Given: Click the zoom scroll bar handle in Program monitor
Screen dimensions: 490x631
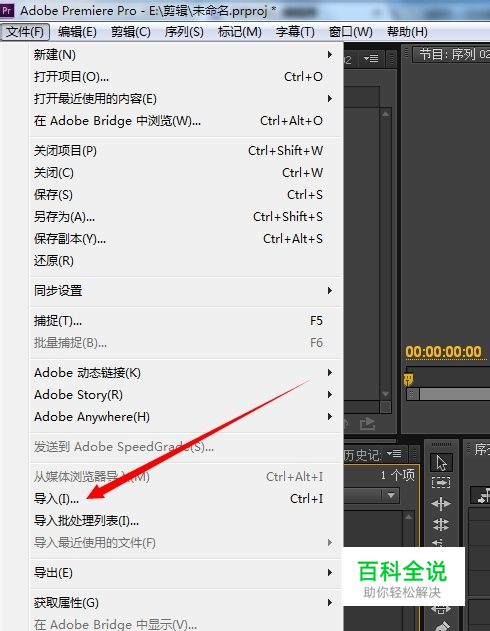Looking at the screenshot, I should tap(413, 394).
